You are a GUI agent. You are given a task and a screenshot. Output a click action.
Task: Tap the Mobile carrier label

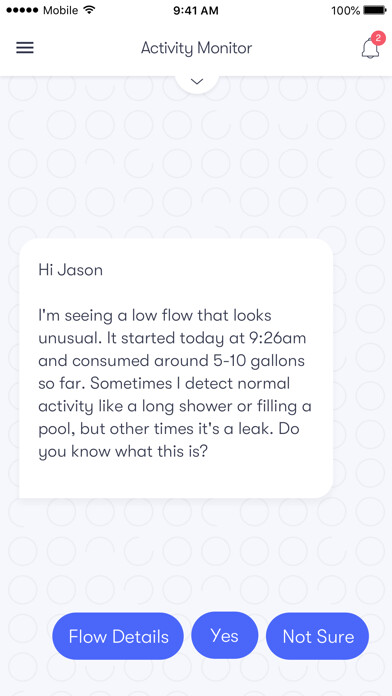coord(62,11)
